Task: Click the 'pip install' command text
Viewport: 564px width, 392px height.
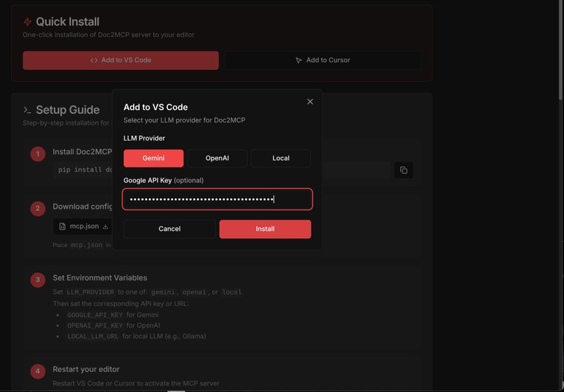Action: pos(85,170)
